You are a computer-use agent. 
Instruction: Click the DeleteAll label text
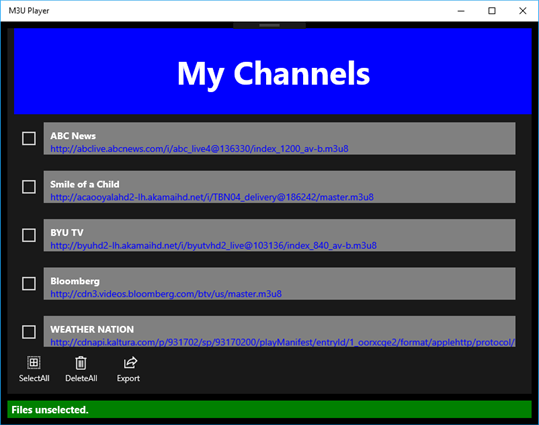point(81,378)
